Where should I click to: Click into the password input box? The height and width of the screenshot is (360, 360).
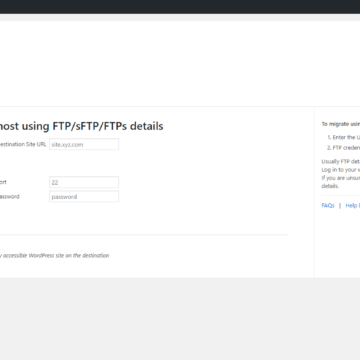(84, 197)
